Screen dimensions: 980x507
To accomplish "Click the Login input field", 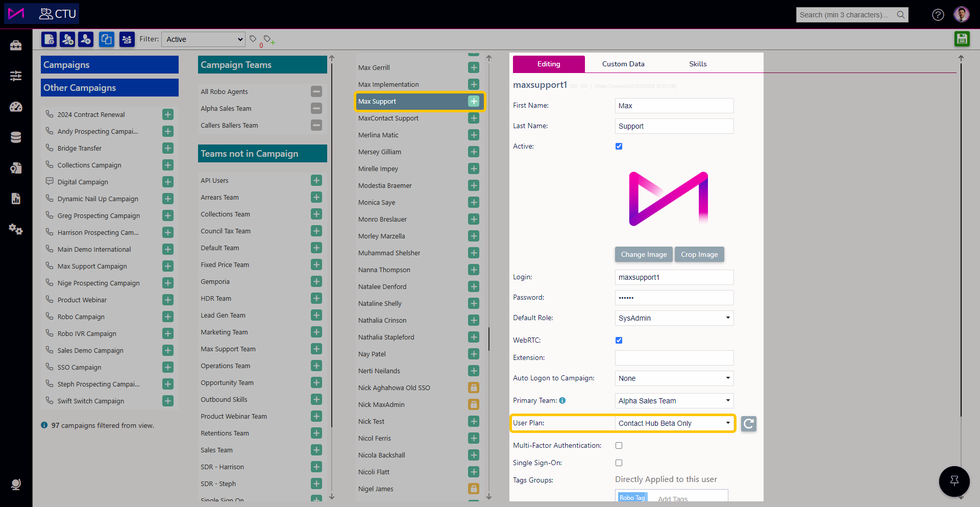I will coord(674,277).
